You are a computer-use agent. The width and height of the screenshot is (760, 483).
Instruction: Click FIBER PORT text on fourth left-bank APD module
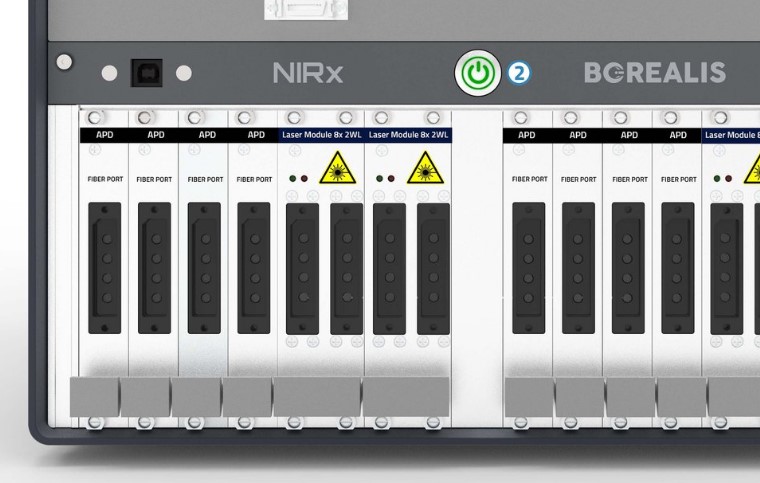[254, 179]
